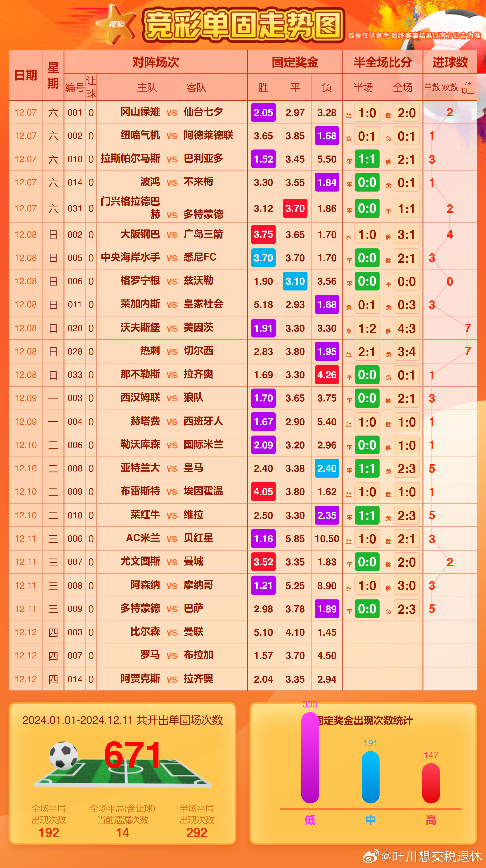
Task: Click red 4.26 odds for 那不勒斯 vs 拉齐奥
Action: (327, 375)
